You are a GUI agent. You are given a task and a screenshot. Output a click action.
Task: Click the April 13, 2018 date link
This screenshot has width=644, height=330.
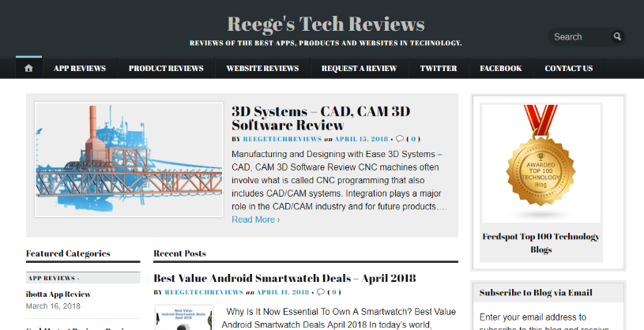(361, 139)
